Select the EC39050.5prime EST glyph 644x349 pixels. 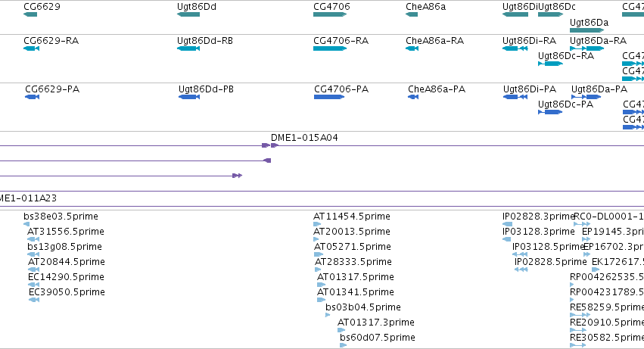click(x=34, y=300)
